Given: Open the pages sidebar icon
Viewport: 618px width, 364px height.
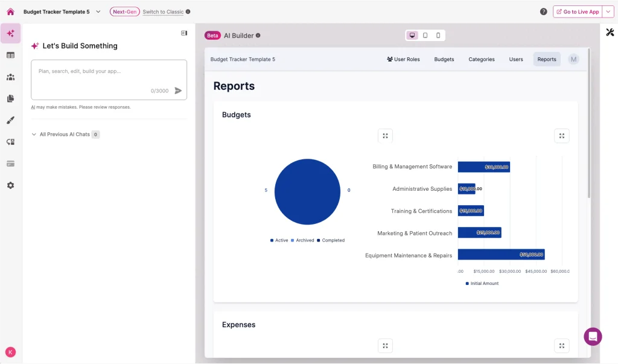Looking at the screenshot, I should click(10, 98).
